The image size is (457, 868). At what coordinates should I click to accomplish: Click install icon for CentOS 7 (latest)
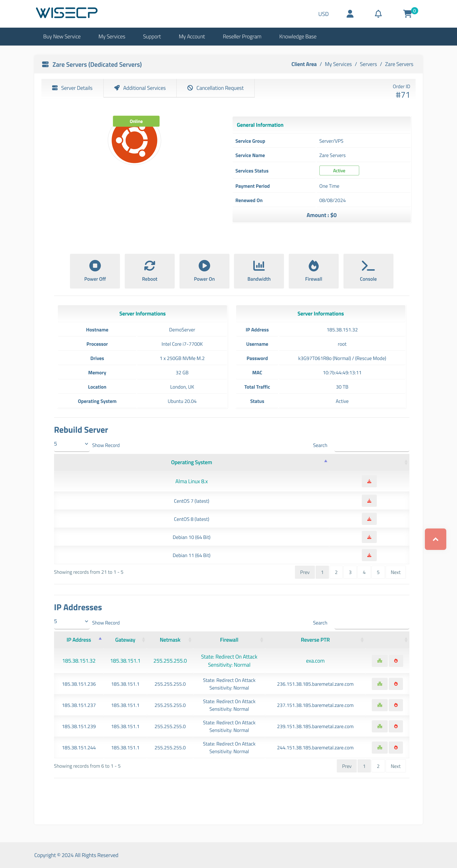(x=369, y=501)
